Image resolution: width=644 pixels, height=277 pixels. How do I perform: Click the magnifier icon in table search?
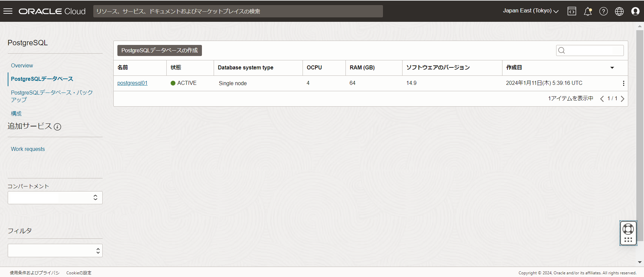pos(562,50)
